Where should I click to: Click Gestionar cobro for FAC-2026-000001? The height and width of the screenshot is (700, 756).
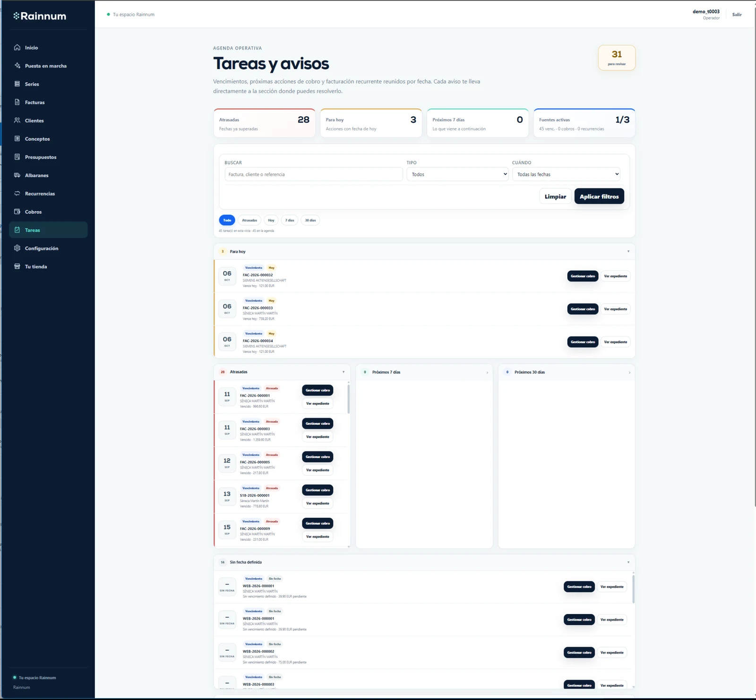(x=318, y=390)
